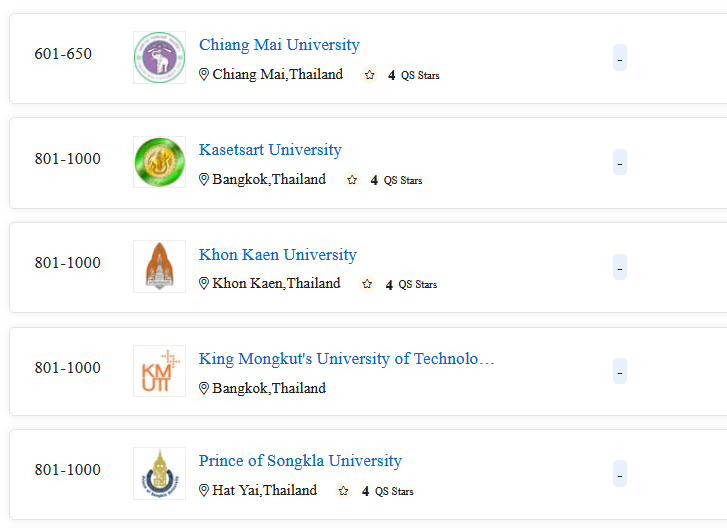This screenshot has height=528, width=727.
Task: Click the dash button in Chiang Mai University row
Action: 620,57
